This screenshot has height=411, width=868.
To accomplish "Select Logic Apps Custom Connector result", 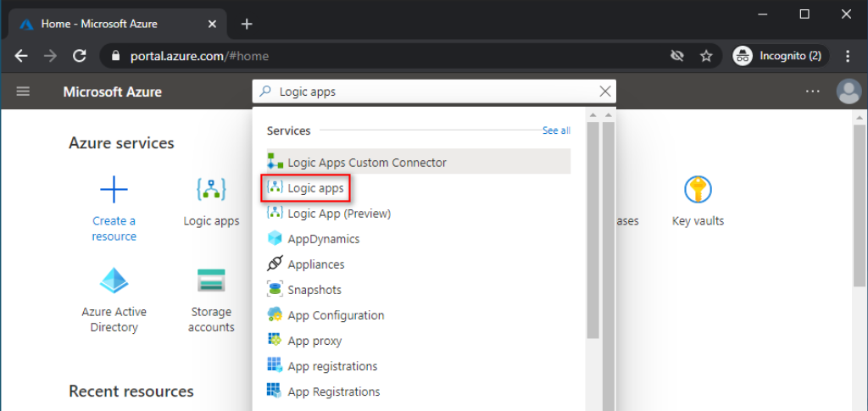I will [366, 163].
